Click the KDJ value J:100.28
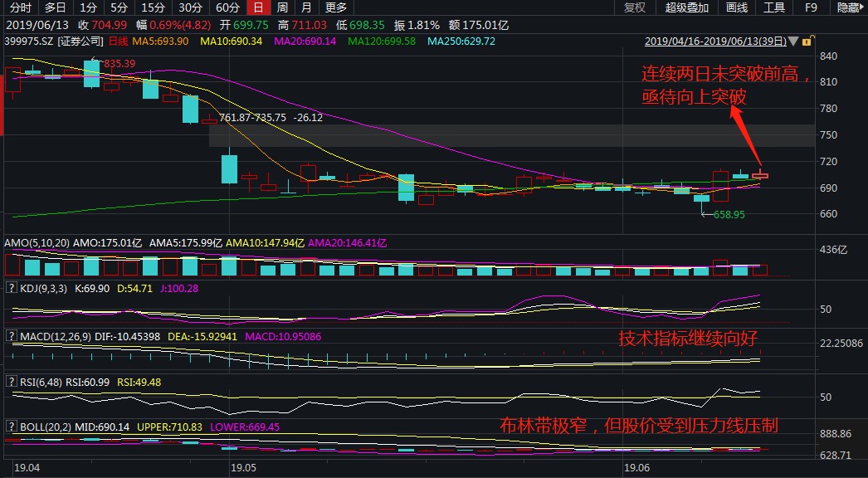 click(x=178, y=288)
